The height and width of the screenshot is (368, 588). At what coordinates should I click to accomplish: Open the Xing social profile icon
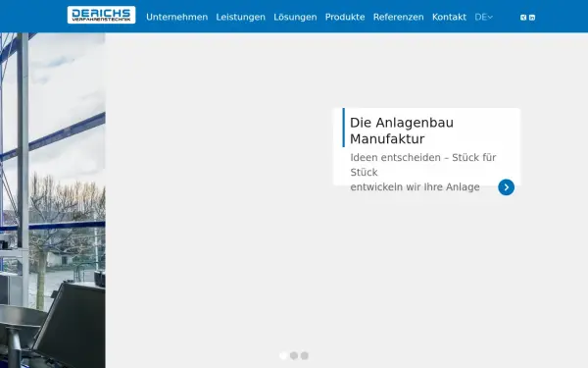coord(523,18)
